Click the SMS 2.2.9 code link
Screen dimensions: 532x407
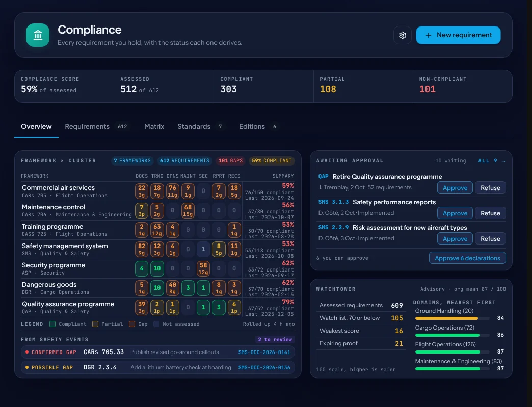coord(333,227)
